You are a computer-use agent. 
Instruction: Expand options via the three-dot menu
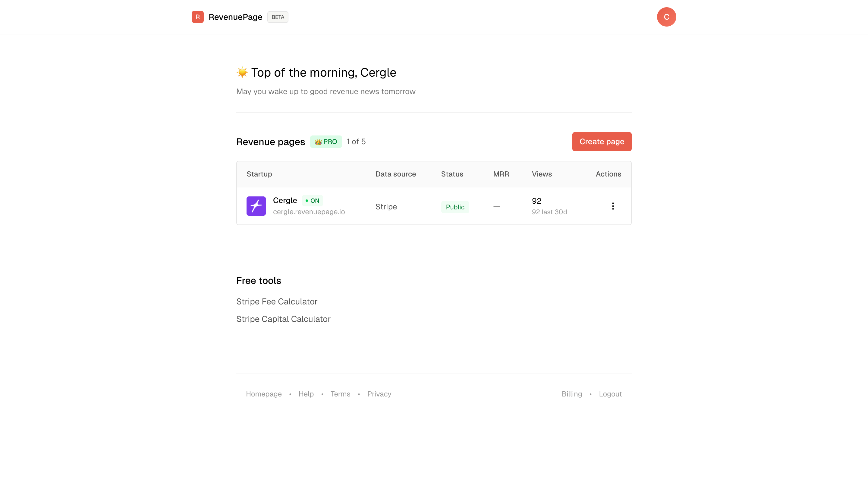coord(613,206)
